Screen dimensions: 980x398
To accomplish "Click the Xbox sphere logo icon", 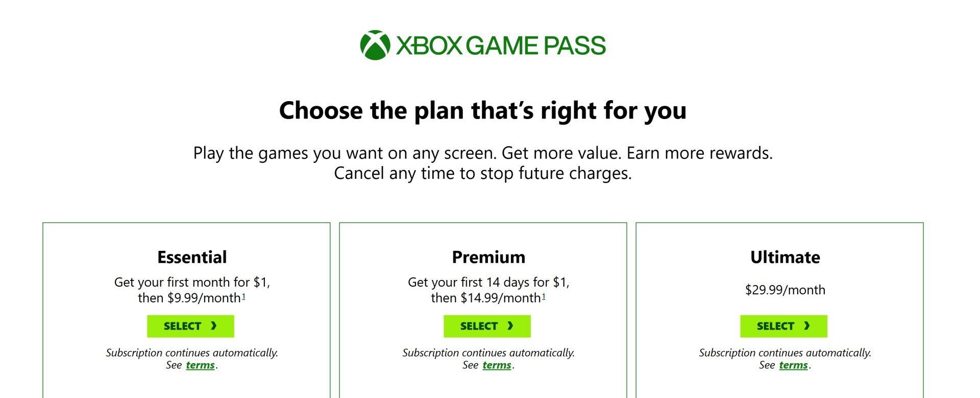I will coord(375,45).
